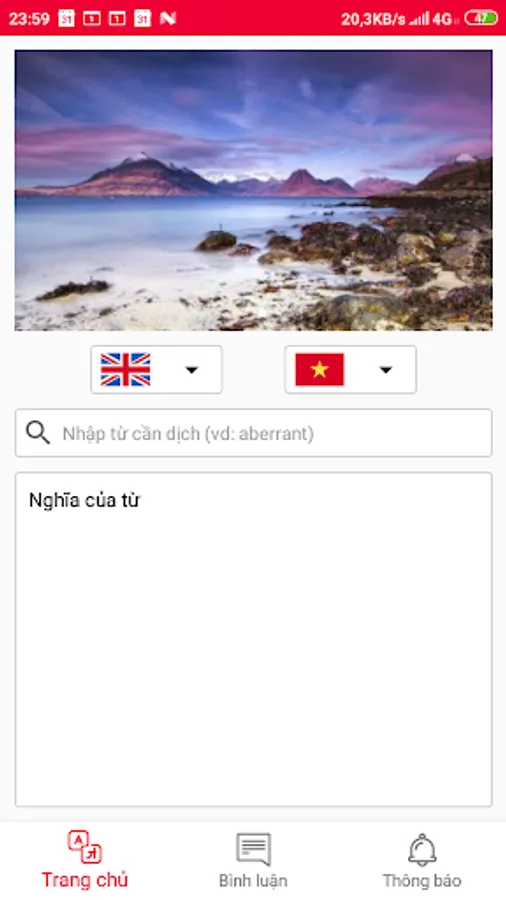The height and width of the screenshot is (900, 506).
Task: Tap the seaside mountain banner image
Action: coord(253,190)
